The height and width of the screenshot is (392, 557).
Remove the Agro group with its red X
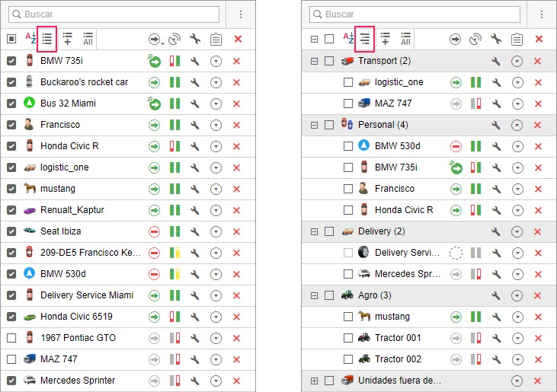click(x=537, y=295)
